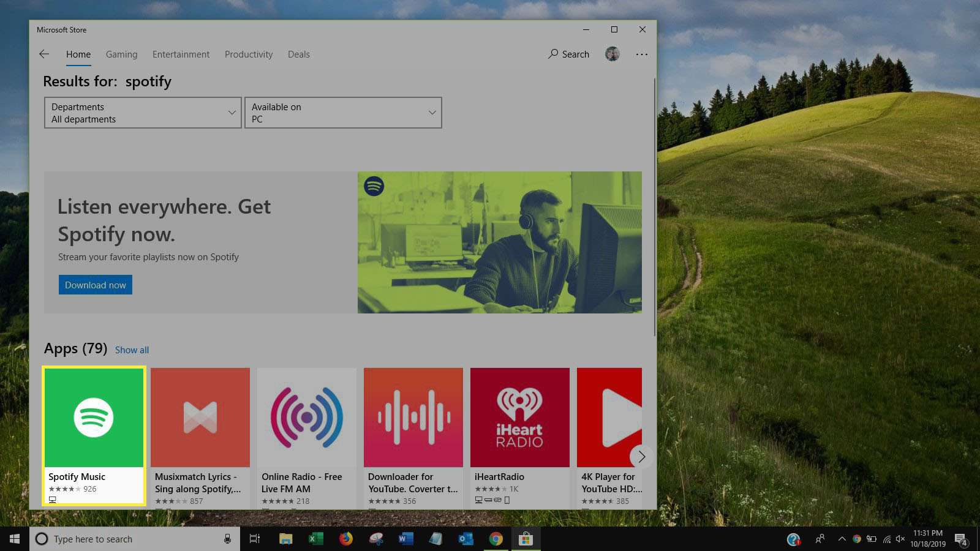Viewport: 980px width, 551px height.
Task: Expand the Available on PC dropdown
Action: (343, 113)
